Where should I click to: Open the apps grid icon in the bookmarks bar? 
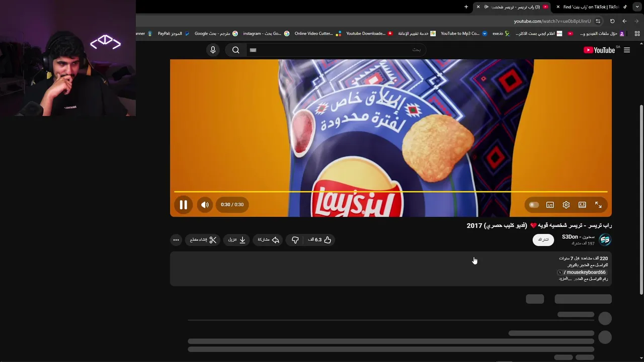click(x=637, y=34)
